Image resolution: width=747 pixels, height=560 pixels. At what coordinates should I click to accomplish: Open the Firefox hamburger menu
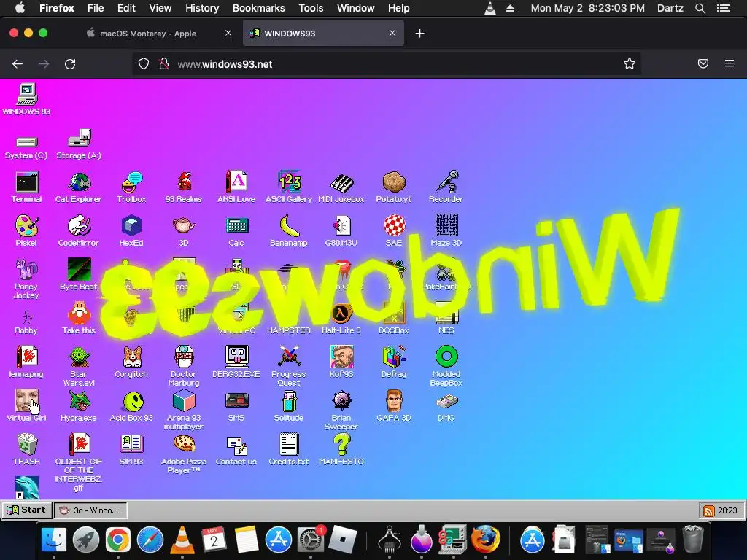click(x=729, y=63)
